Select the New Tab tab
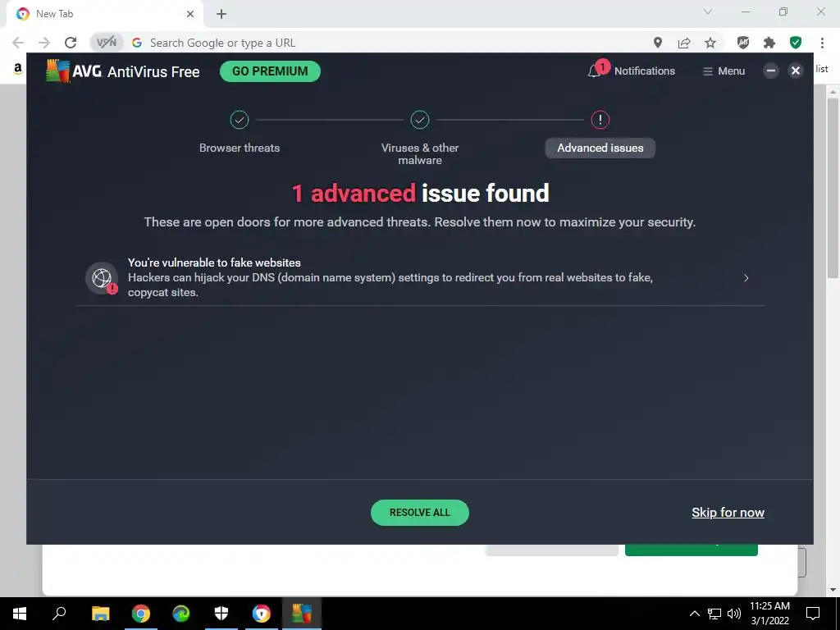This screenshot has height=630, width=840. tap(104, 14)
